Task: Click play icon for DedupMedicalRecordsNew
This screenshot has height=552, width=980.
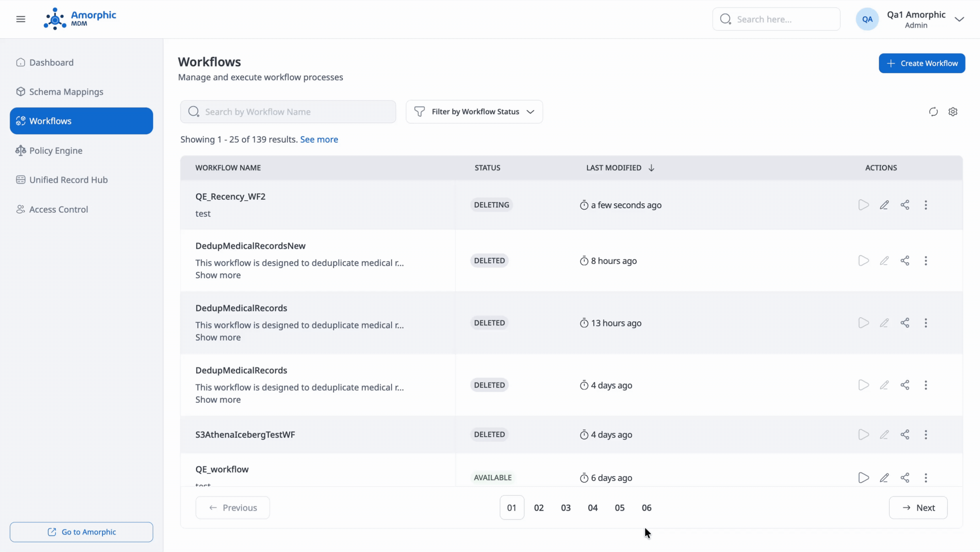Action: point(863,261)
